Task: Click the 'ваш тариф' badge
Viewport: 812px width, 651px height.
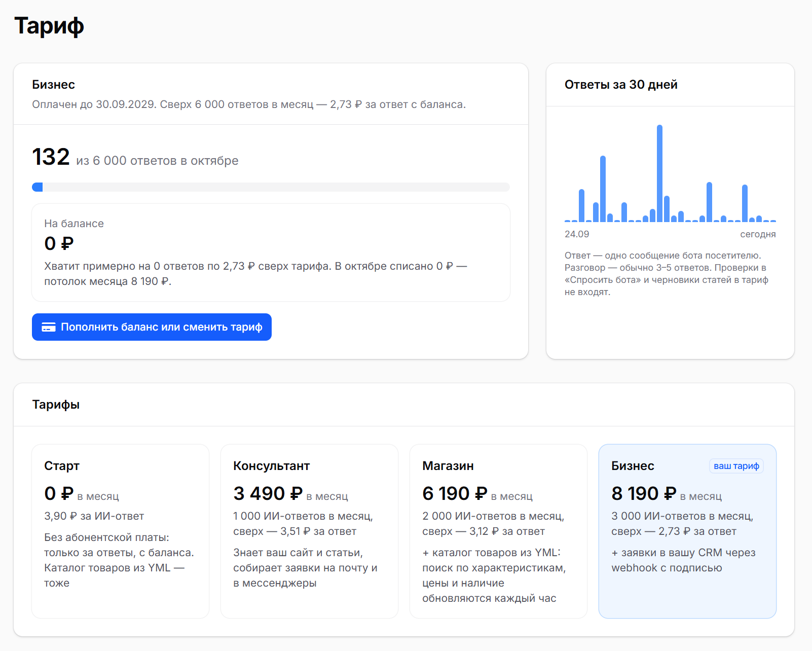Action: (736, 466)
